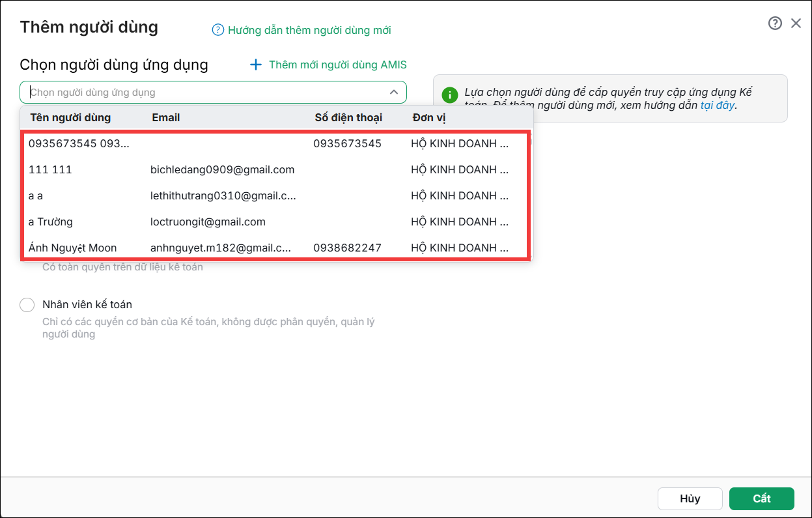The image size is (812, 518).
Task: Click the Hủy button
Action: [690, 498]
